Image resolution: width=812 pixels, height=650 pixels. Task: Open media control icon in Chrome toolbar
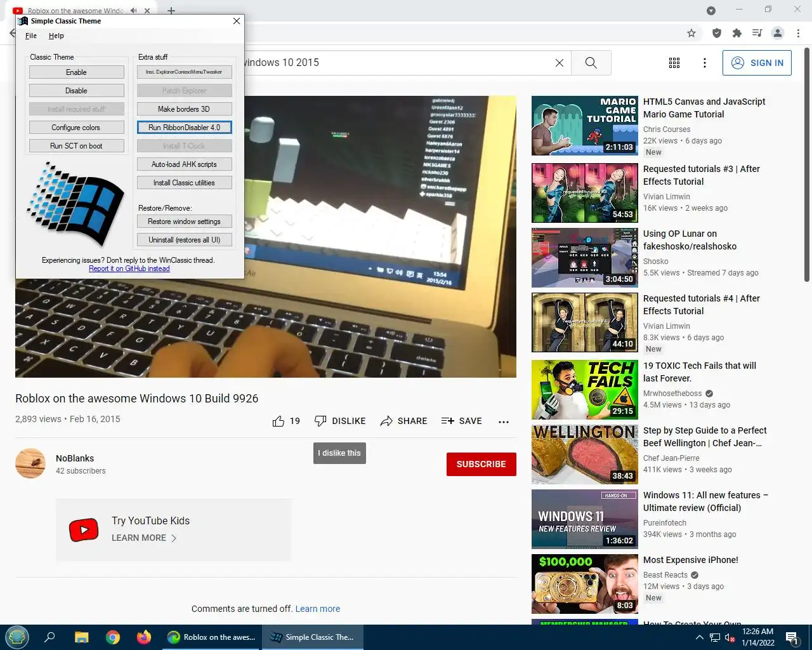[757, 33]
